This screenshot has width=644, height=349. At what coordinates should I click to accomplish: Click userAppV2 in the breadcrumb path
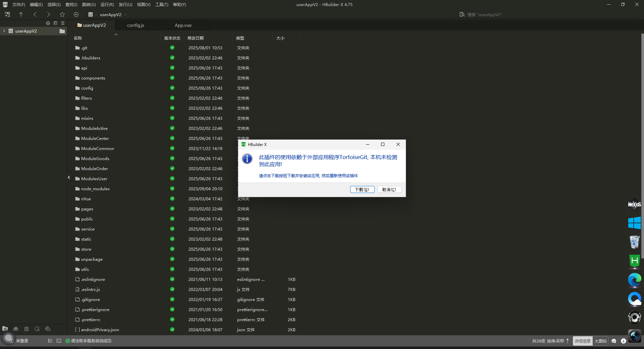[x=111, y=14]
